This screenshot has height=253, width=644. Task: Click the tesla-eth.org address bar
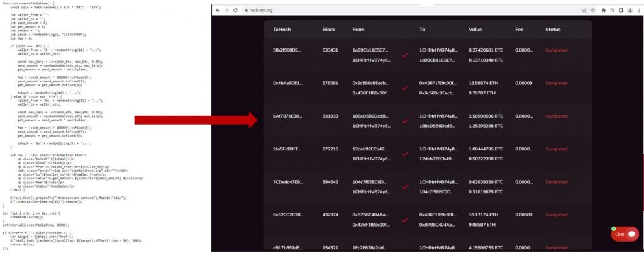click(411, 10)
